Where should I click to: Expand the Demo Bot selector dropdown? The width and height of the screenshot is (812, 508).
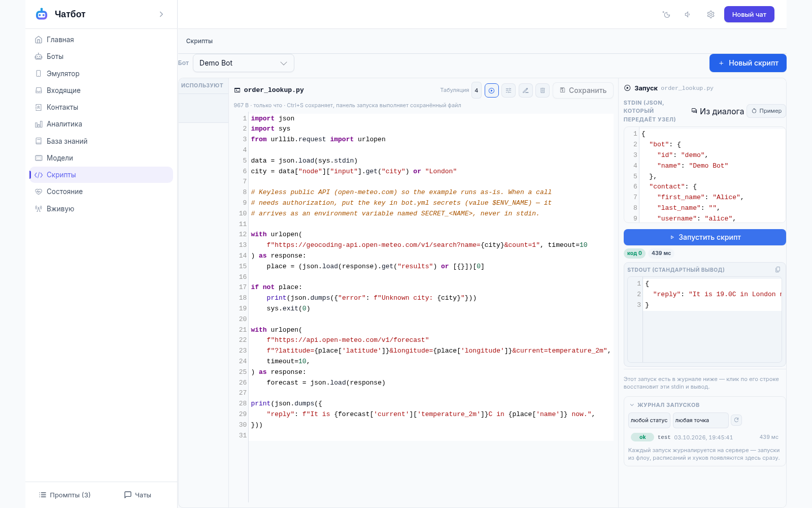pyautogui.click(x=244, y=63)
